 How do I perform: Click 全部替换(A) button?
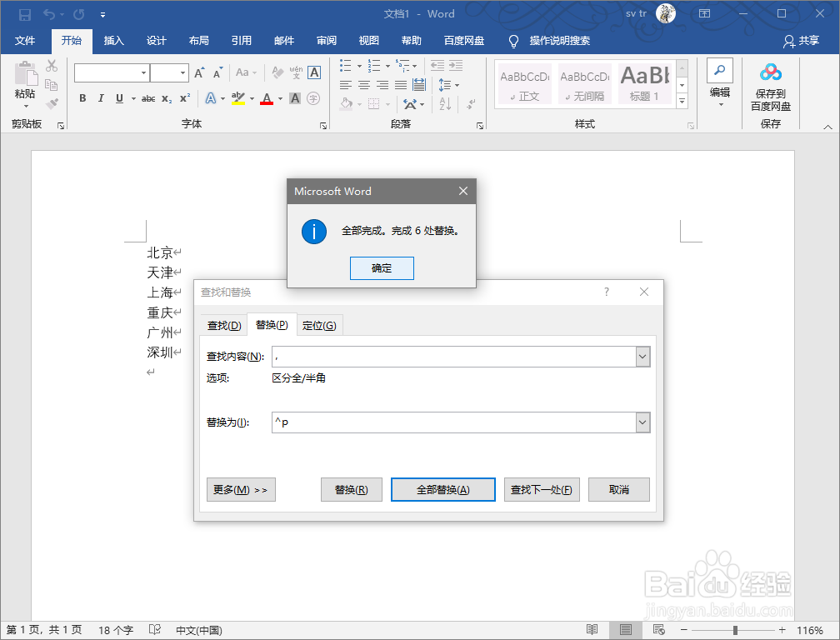click(x=443, y=489)
